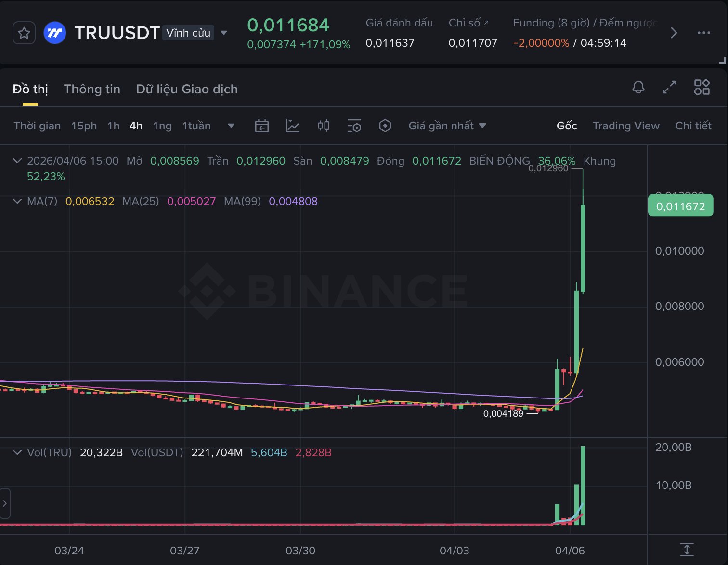
Task: Open the chart layout grid icon
Action: coord(702,87)
